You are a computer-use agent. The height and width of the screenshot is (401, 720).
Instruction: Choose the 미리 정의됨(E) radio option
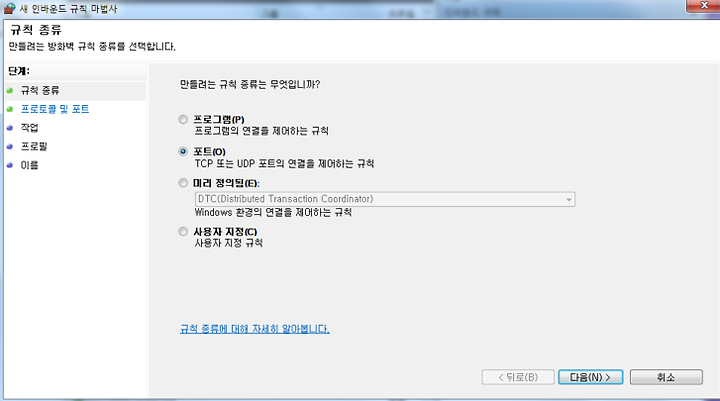[x=183, y=183]
